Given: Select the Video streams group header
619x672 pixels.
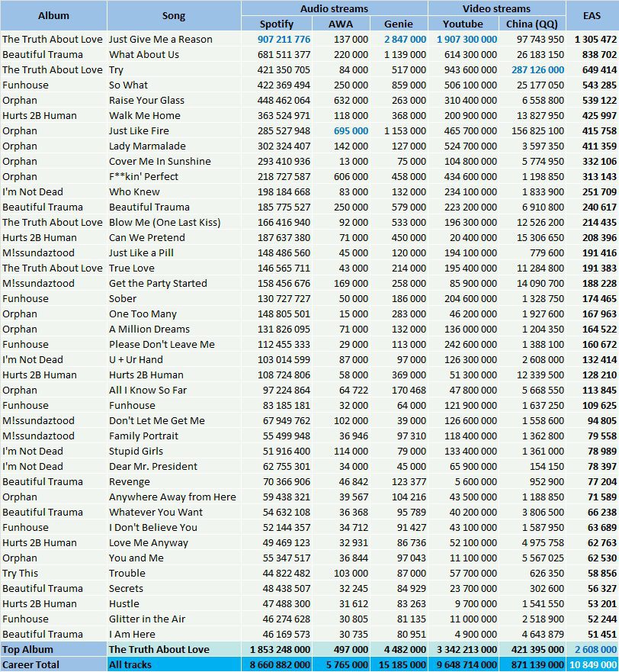Looking at the screenshot, I should (x=496, y=8).
